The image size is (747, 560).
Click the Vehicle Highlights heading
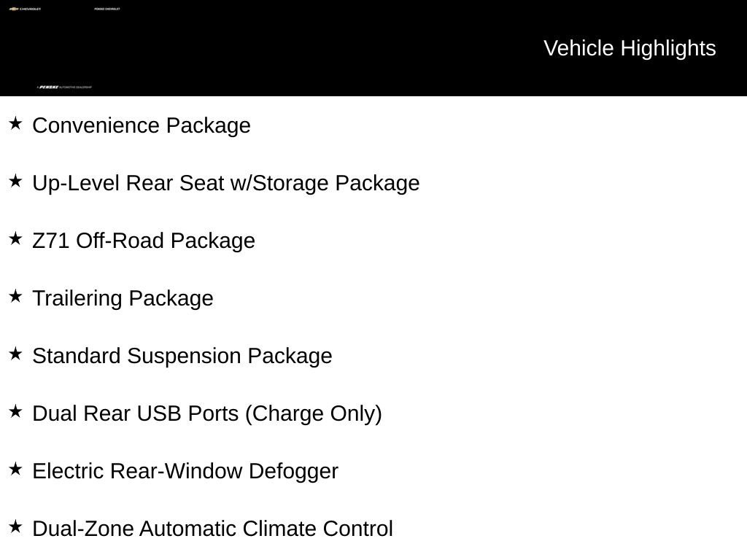click(630, 48)
